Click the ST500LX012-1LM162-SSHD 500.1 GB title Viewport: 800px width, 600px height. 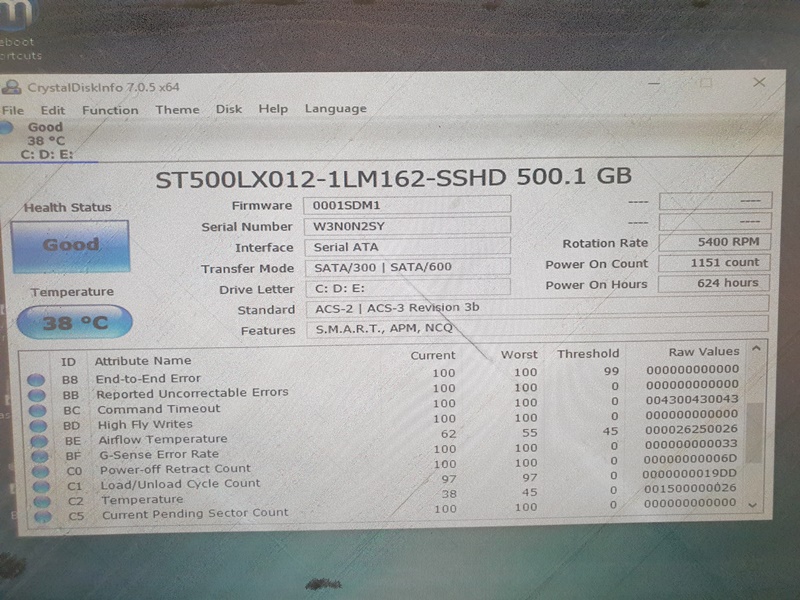(393, 178)
